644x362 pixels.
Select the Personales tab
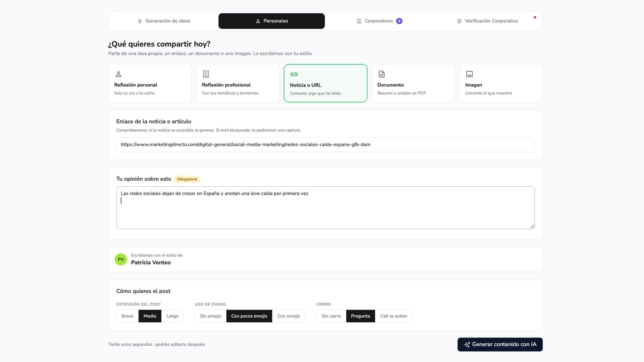click(271, 21)
